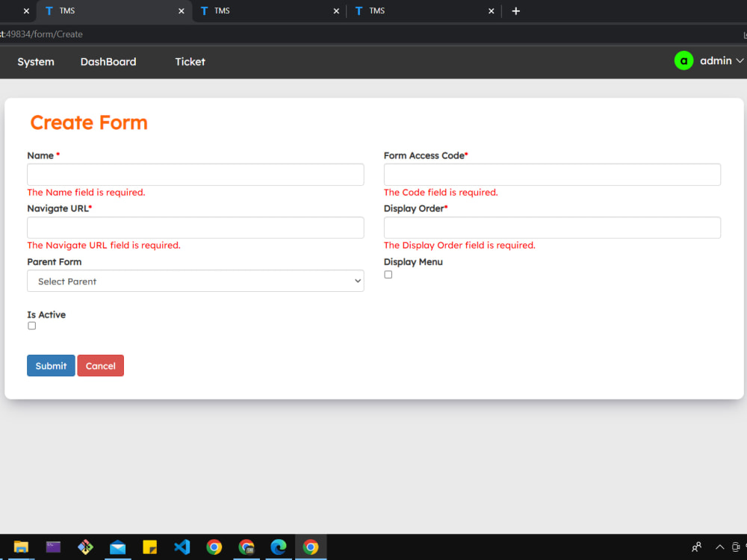This screenshot has width=747, height=560.
Task: Check the Display Menu checkbox
Action: point(388,275)
